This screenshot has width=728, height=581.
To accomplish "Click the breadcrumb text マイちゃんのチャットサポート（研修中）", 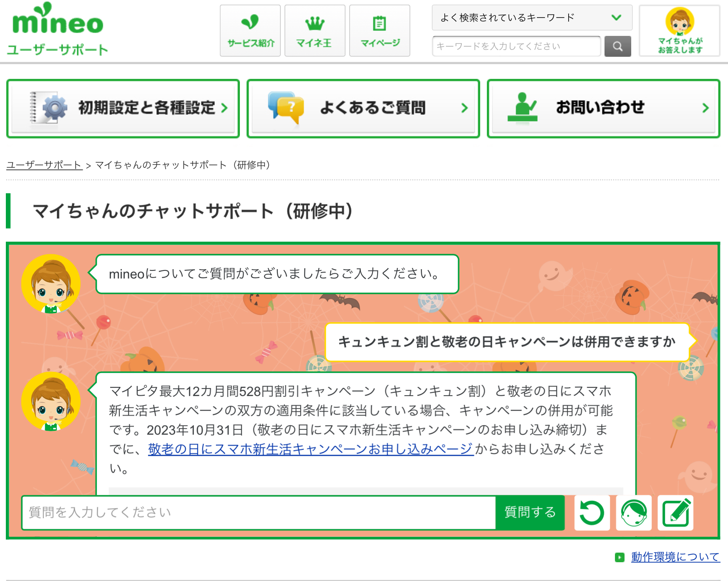I will [183, 165].
